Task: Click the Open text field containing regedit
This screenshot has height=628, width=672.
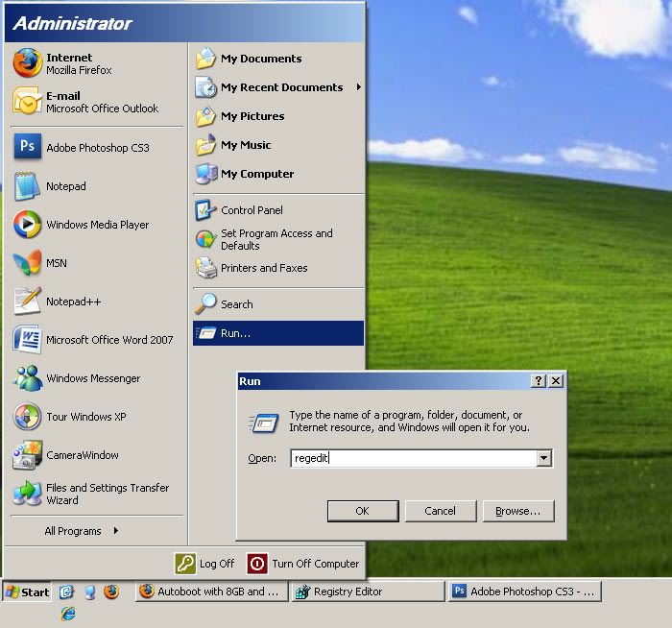Action: tap(414, 458)
